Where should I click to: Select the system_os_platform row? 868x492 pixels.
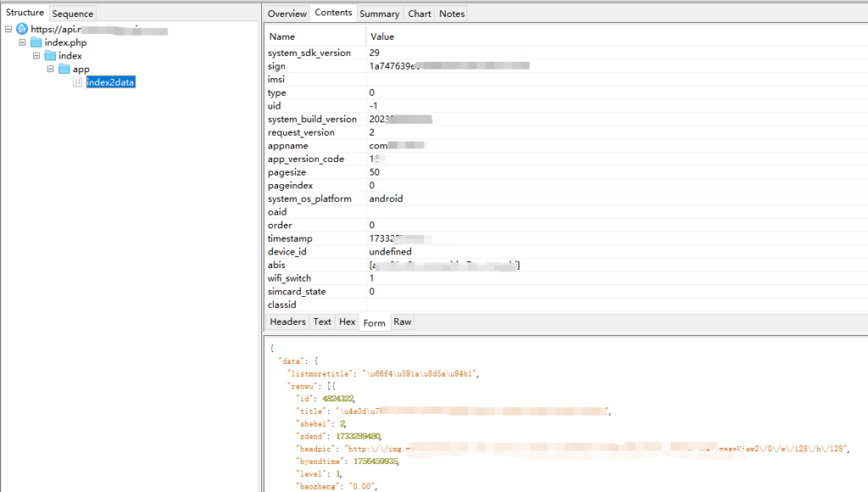309,198
